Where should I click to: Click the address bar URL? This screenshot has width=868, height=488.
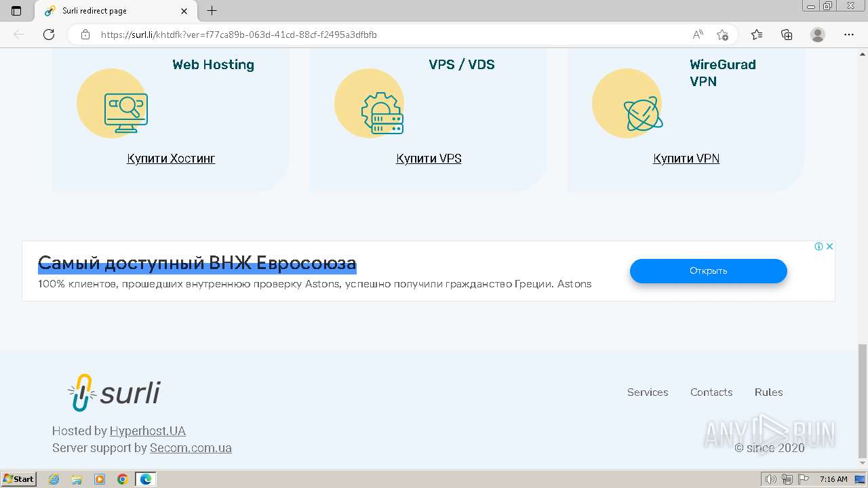239,35
